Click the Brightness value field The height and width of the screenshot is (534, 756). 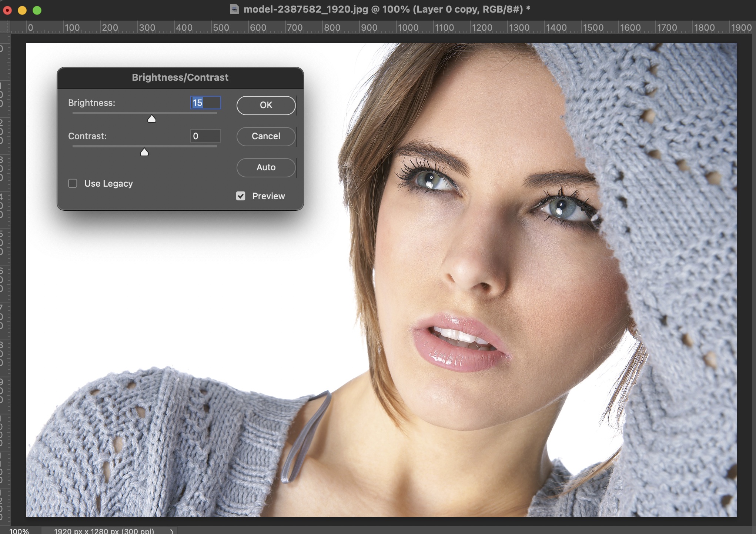click(205, 103)
